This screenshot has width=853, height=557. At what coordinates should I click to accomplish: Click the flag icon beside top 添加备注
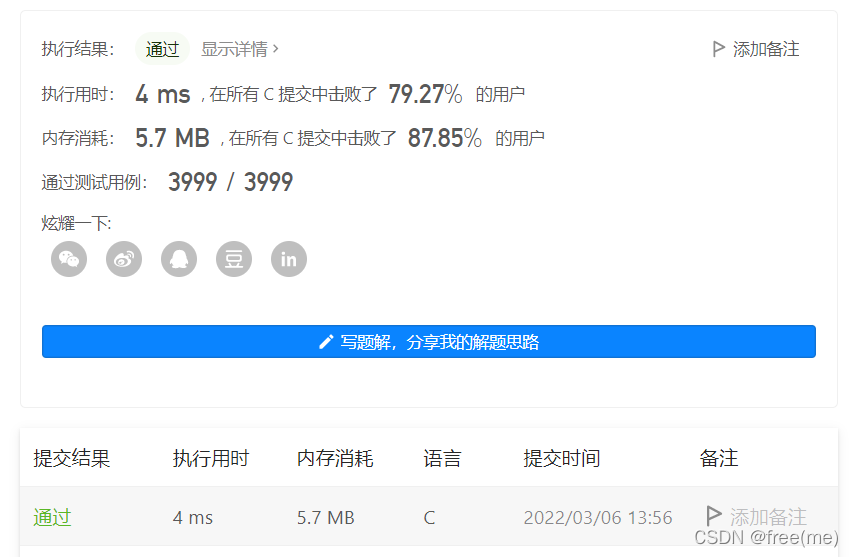719,49
